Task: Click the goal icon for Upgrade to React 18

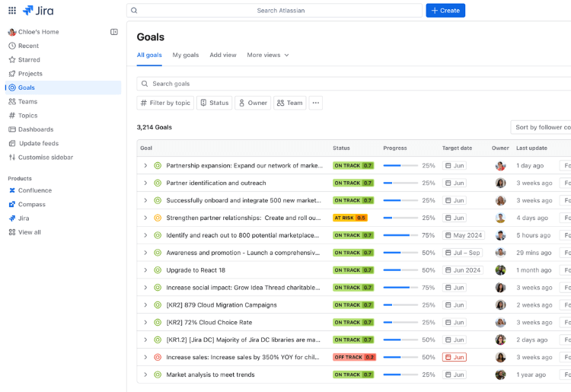Action: [158, 270]
